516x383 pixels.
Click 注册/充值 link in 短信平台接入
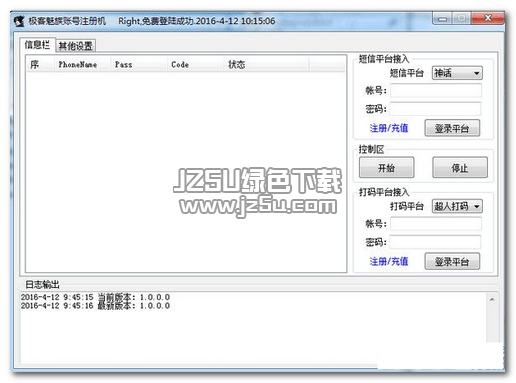(389, 128)
